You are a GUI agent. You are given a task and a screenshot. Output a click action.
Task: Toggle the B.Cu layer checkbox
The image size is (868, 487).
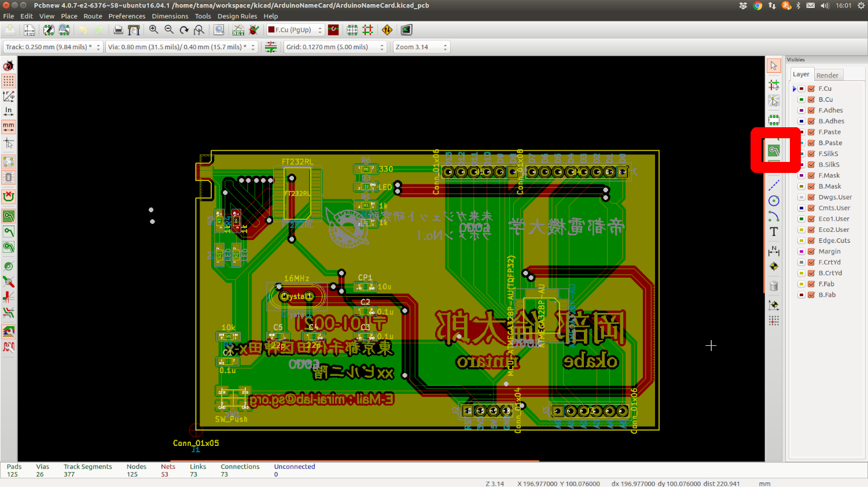811,99
